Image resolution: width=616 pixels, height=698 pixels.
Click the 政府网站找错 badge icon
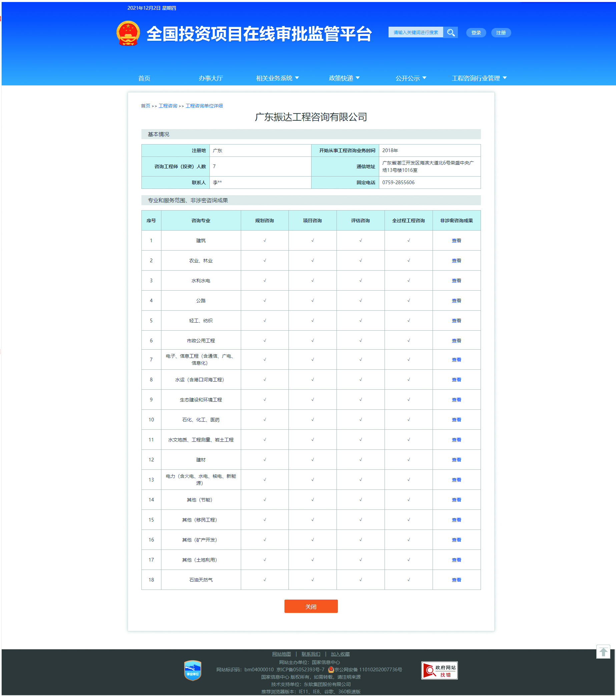439,670
